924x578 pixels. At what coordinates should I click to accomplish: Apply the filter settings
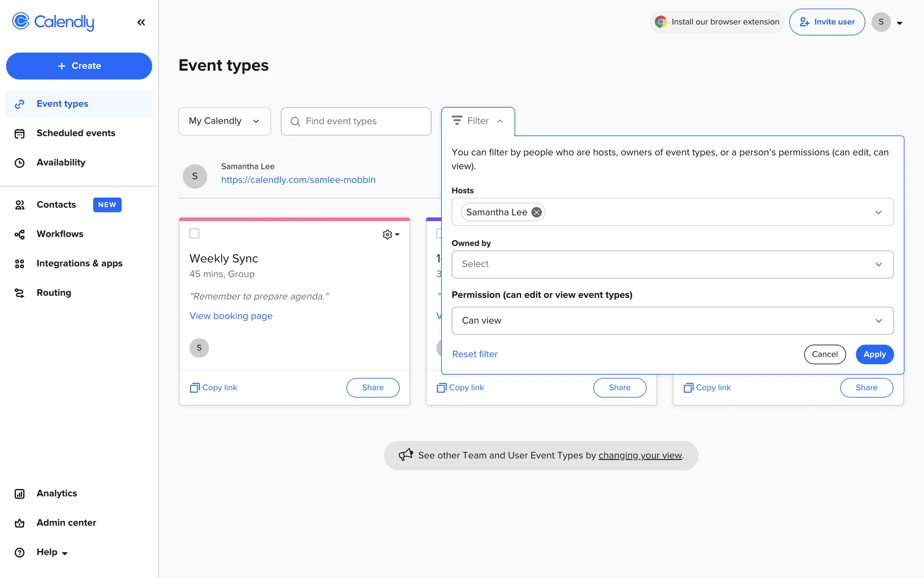874,355
